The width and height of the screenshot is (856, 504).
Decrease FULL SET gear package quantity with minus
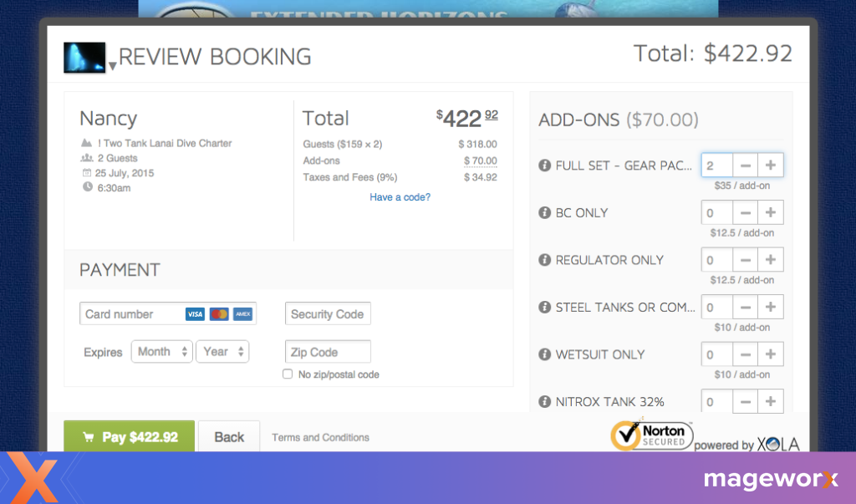745,165
